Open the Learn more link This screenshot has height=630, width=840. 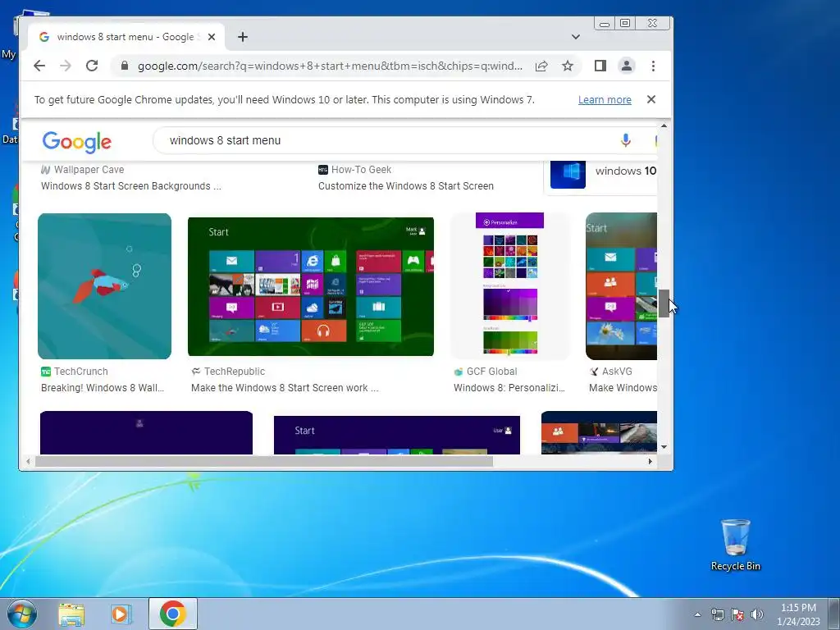click(x=605, y=99)
